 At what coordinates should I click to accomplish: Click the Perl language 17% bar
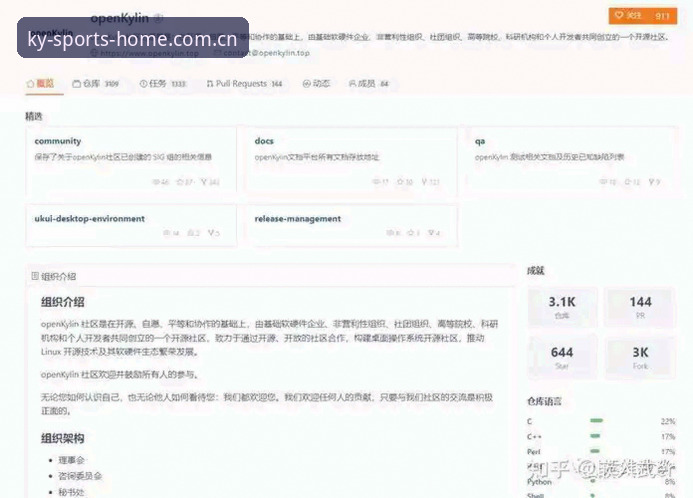[x=595, y=451]
